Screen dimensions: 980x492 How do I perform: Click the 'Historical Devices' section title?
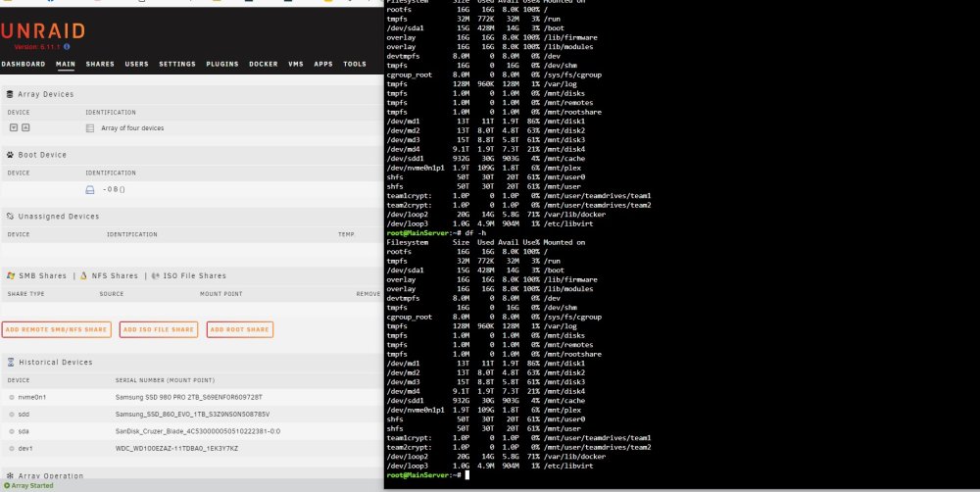click(x=56, y=363)
